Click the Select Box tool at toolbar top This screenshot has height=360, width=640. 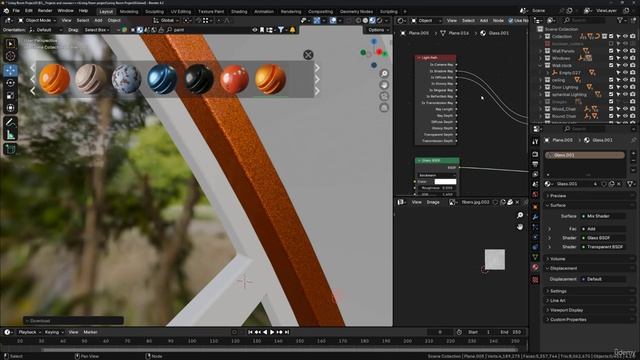coord(11,43)
